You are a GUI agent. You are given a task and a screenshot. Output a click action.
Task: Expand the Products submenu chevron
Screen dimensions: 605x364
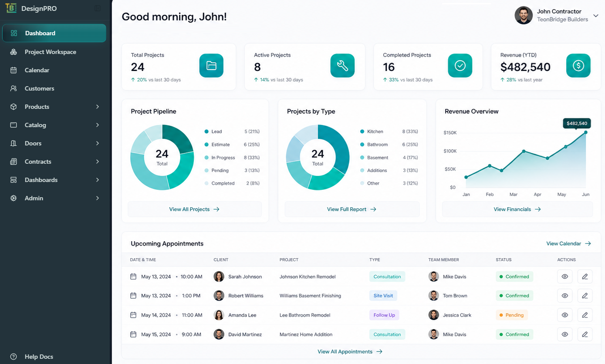tap(98, 107)
